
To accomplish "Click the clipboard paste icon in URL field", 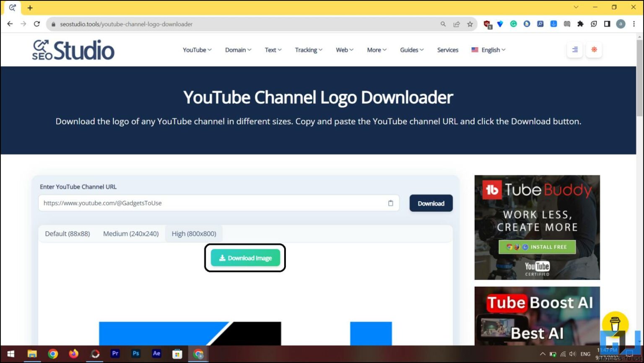I will click(x=390, y=203).
